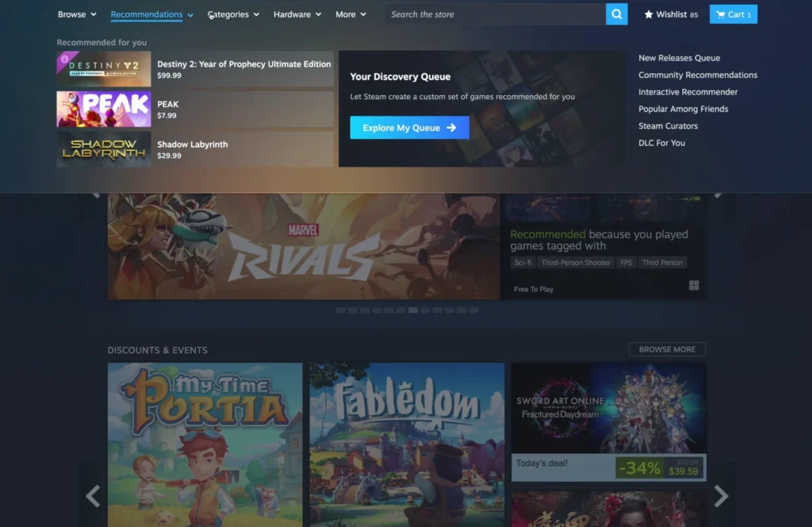Select the Hardware menu item

point(296,14)
